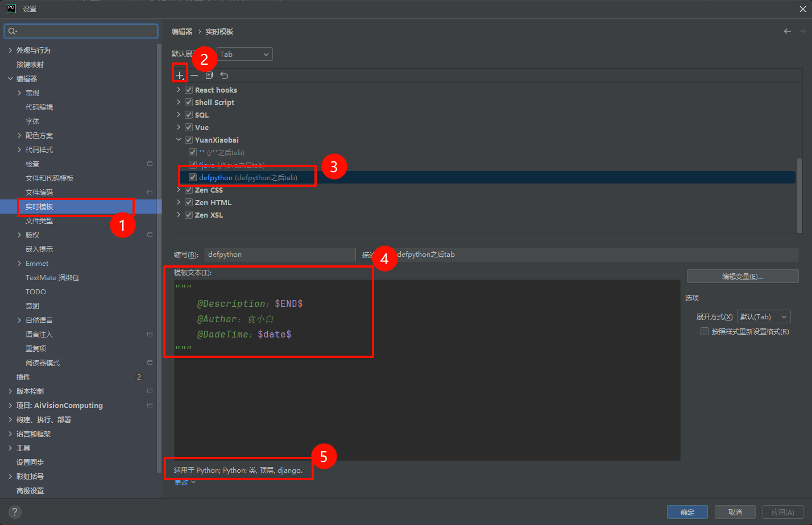Click inside the template text editor
The height and width of the screenshot is (525, 812).
[x=427, y=369]
